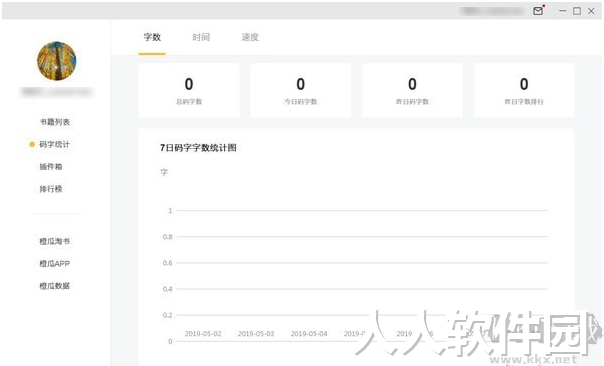604x366 pixels.
Task: Click the 0.8 y-axis value
Action: click(168, 237)
